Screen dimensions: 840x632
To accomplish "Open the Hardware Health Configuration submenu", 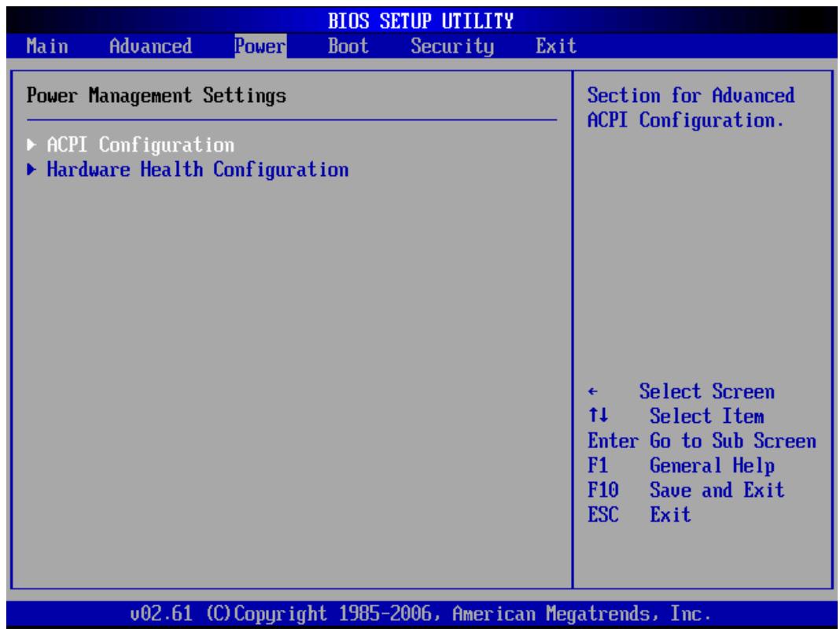I will [197, 170].
